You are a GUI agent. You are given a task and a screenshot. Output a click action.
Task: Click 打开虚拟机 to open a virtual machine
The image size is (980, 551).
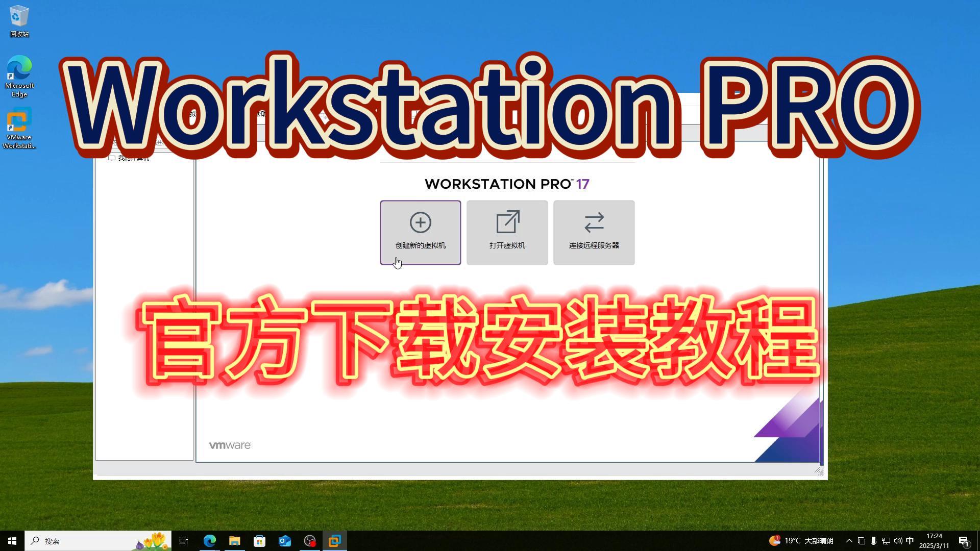point(506,232)
